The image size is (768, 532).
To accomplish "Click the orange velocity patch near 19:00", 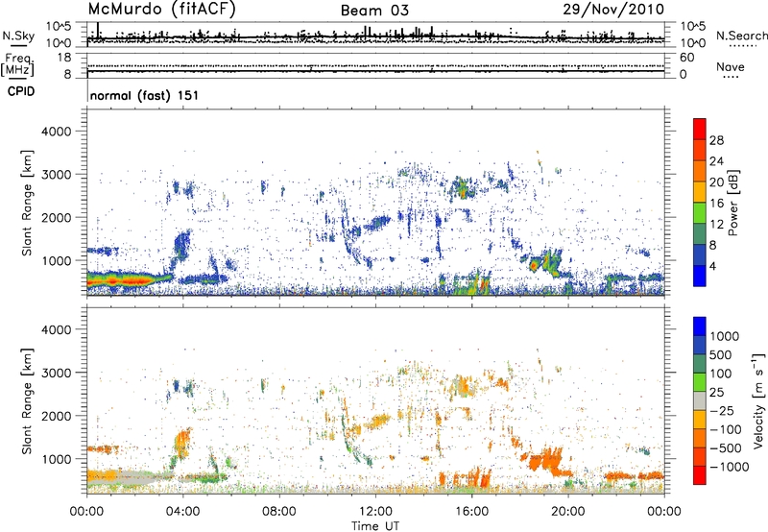I will [x=543, y=461].
